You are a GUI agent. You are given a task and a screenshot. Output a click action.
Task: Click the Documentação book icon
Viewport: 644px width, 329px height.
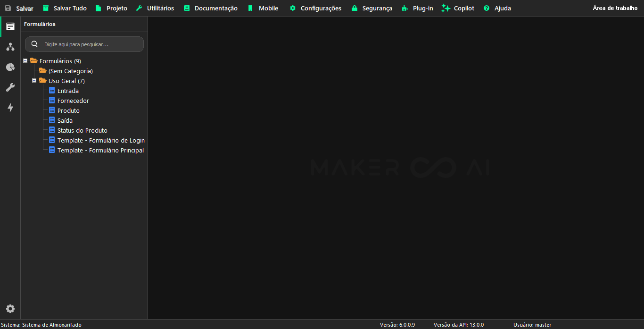point(187,8)
